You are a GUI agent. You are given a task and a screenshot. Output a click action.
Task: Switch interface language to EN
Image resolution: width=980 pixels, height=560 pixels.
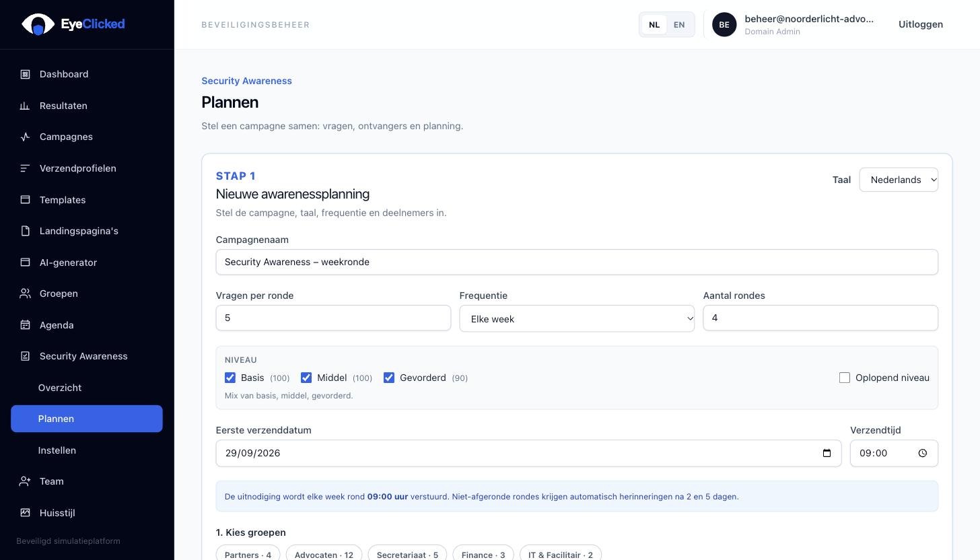pos(679,24)
